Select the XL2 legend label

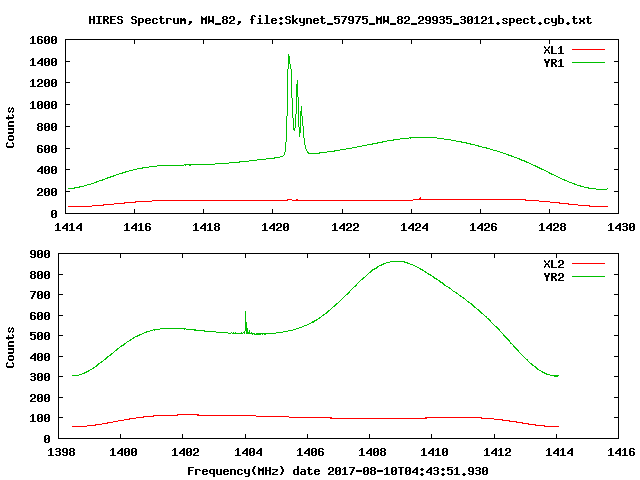tap(553, 264)
